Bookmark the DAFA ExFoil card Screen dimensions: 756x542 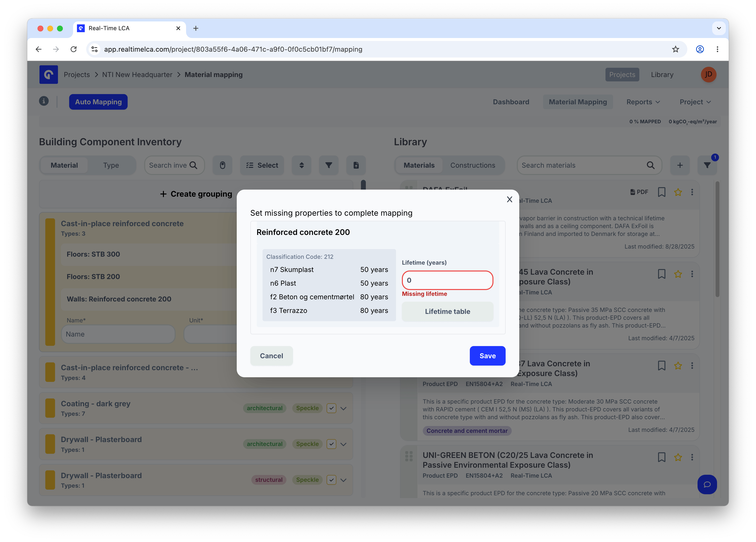point(661,192)
